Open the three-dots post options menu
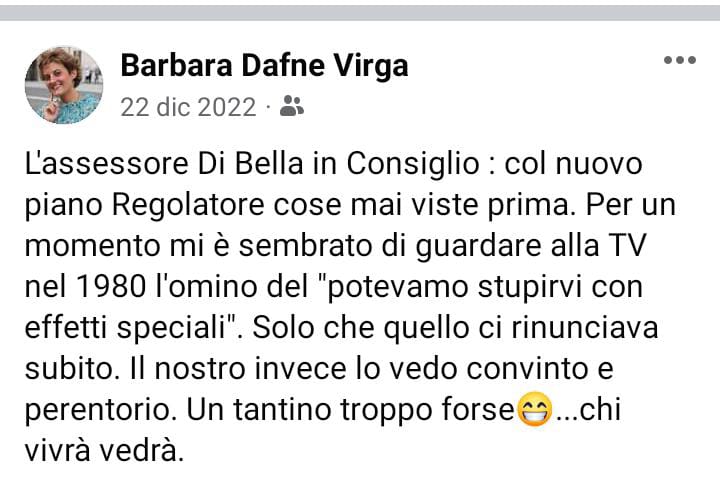The image size is (720, 479). click(x=680, y=60)
